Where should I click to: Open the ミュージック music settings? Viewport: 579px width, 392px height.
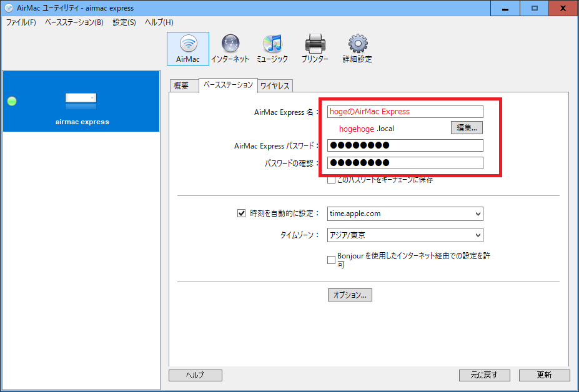point(272,48)
